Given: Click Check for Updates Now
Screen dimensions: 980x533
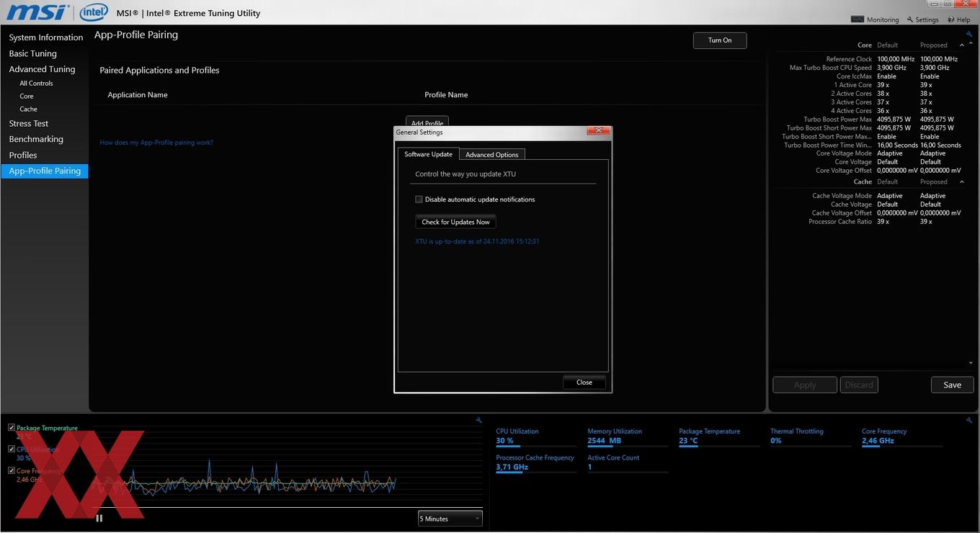Looking at the screenshot, I should tap(455, 222).
